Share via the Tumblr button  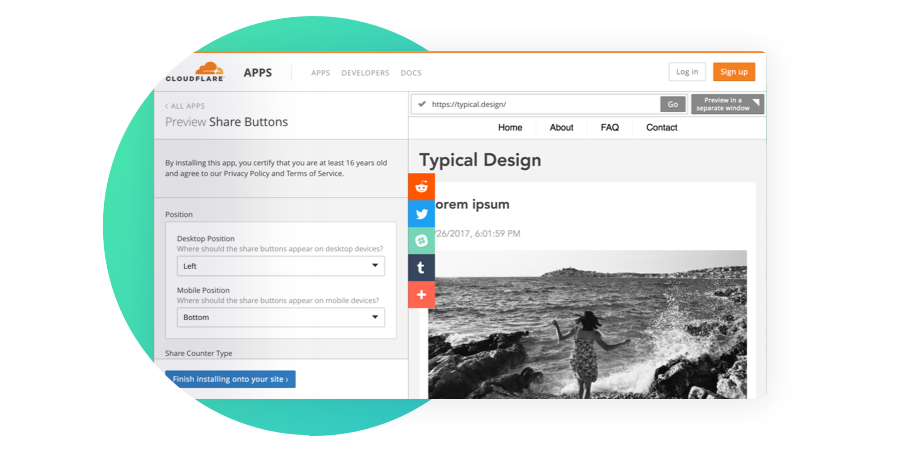tap(421, 268)
